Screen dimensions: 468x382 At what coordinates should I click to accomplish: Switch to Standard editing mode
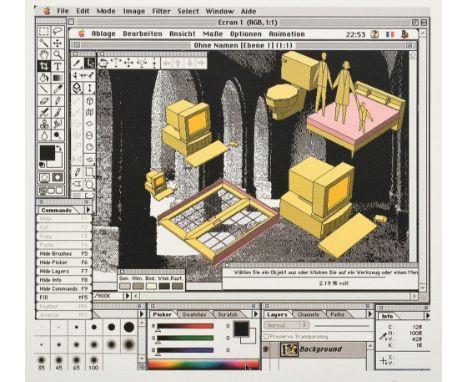pyautogui.click(x=44, y=177)
